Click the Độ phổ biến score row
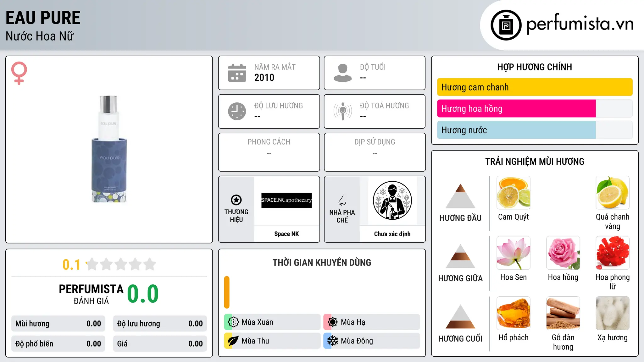Viewport: 644px width, 362px height. point(58,344)
